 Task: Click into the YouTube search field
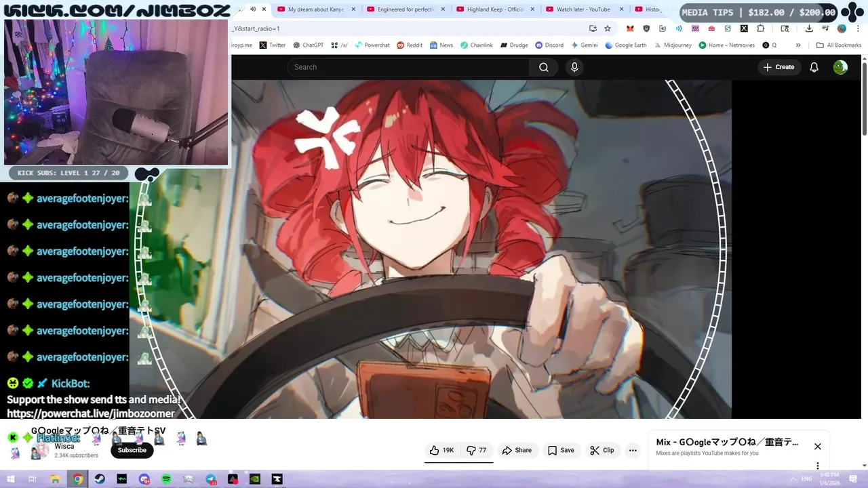408,67
